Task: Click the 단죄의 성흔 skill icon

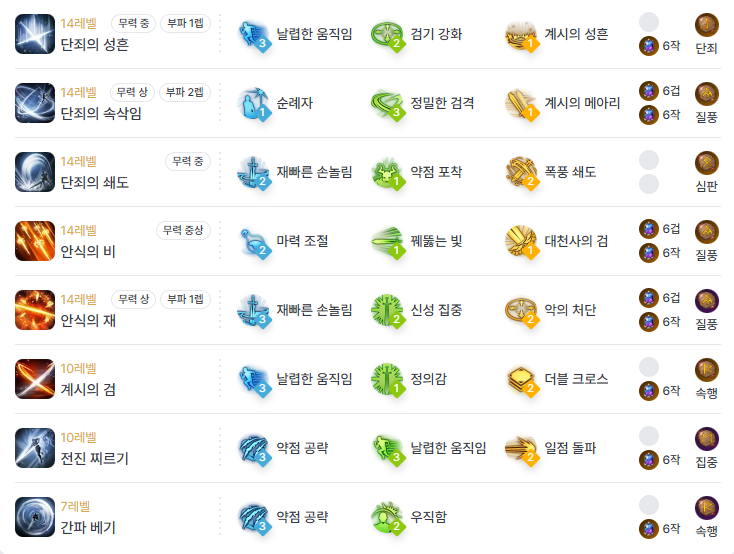Action: (35, 34)
